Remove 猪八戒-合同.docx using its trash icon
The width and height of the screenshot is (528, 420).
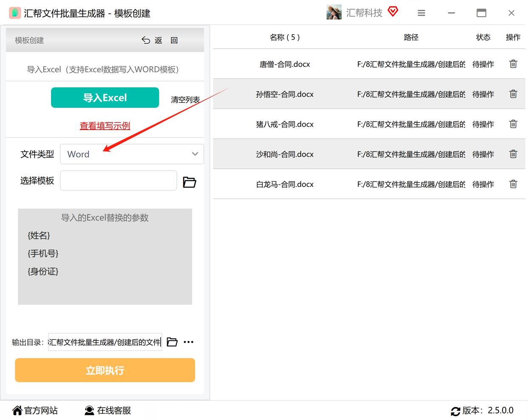coord(513,124)
